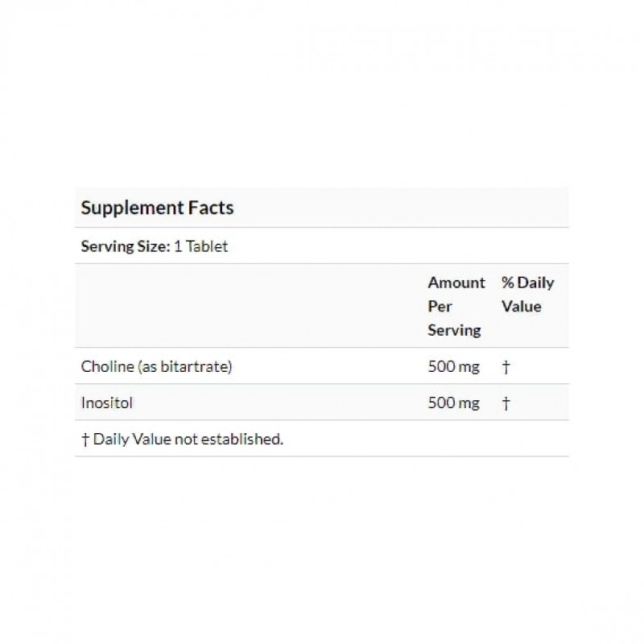
Task: Click the dagger symbol in Choline row
Action: [506, 367]
